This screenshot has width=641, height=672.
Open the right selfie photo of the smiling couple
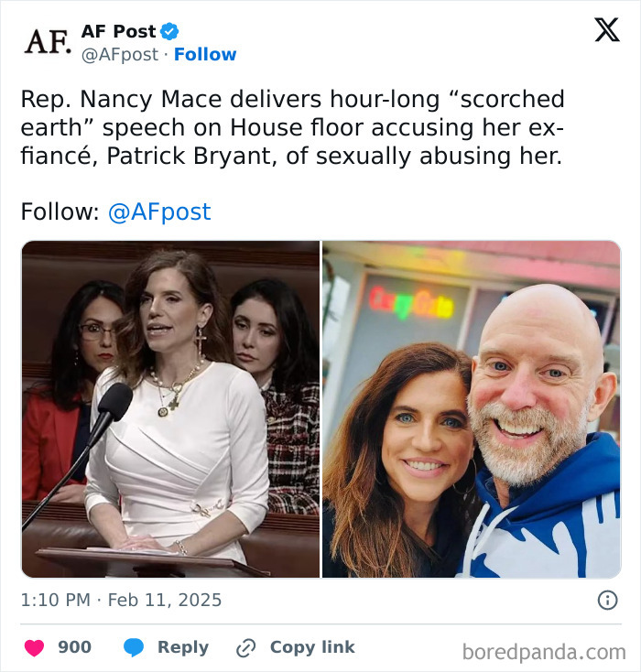pos(471,409)
